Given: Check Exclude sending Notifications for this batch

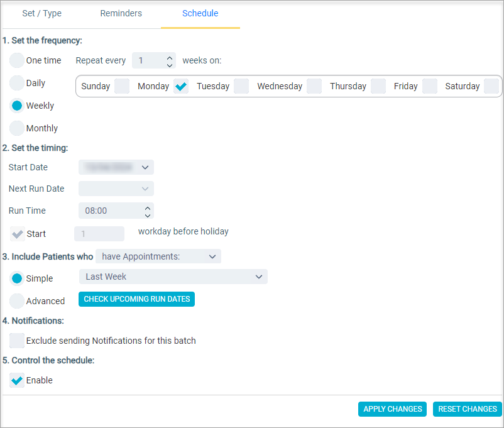Looking at the screenshot, I should pos(17,341).
